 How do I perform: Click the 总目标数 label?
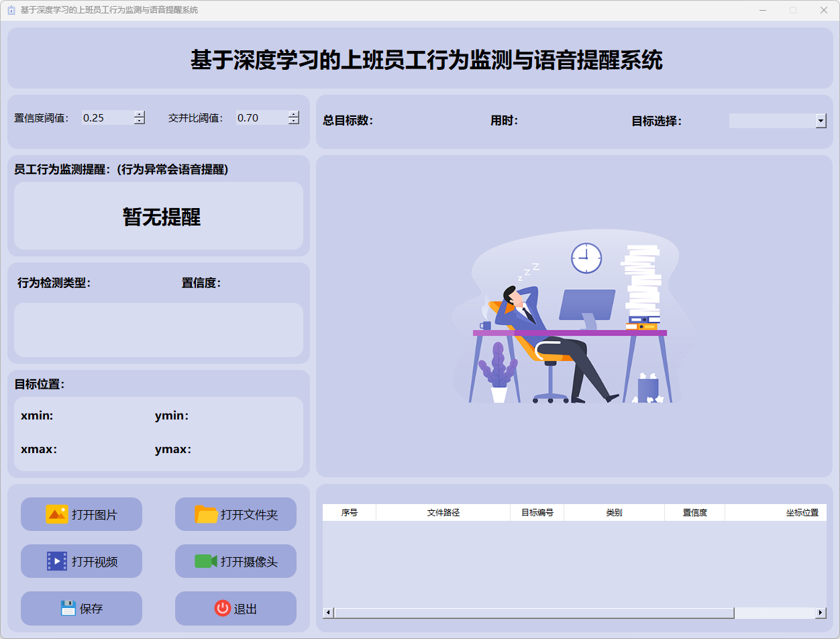[348, 121]
